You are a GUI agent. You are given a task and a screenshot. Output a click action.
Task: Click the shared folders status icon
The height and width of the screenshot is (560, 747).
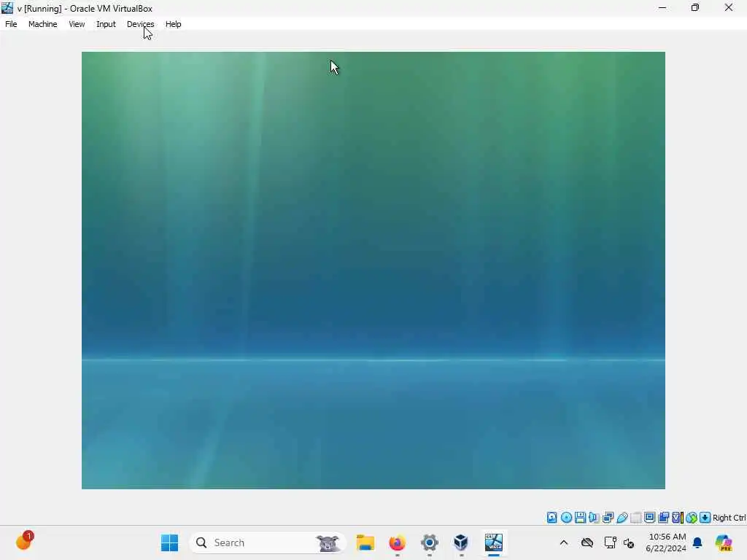tap(635, 518)
